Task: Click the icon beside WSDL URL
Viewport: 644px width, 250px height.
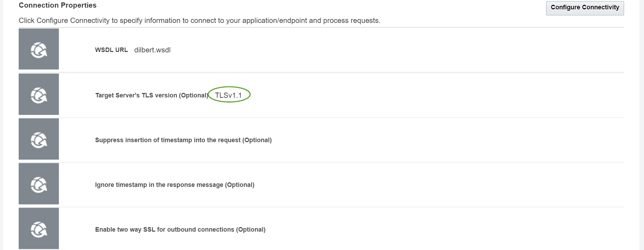Action: (x=39, y=49)
